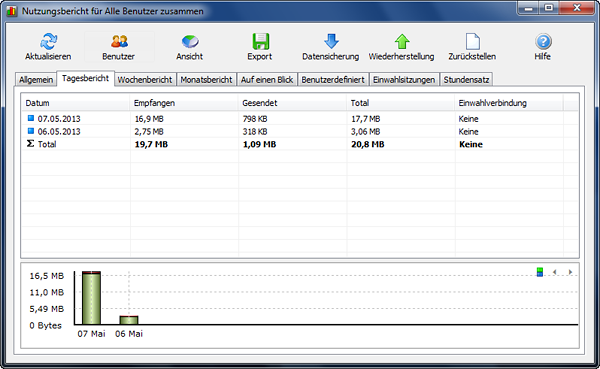The height and width of the screenshot is (369, 600).
Task: Click the 0 Bytes axis label
Action: click(46, 325)
